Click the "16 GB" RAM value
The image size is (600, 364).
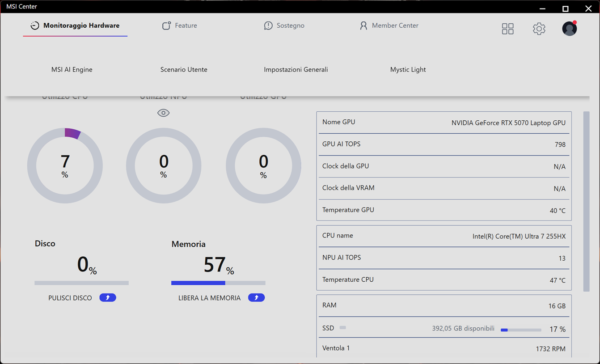[x=557, y=306]
